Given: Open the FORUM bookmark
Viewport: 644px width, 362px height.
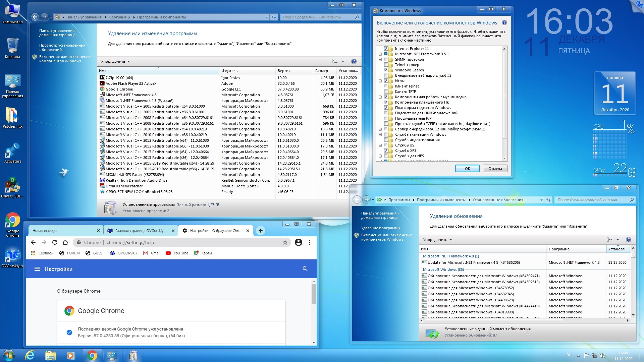Looking at the screenshot, I should click(x=69, y=253).
